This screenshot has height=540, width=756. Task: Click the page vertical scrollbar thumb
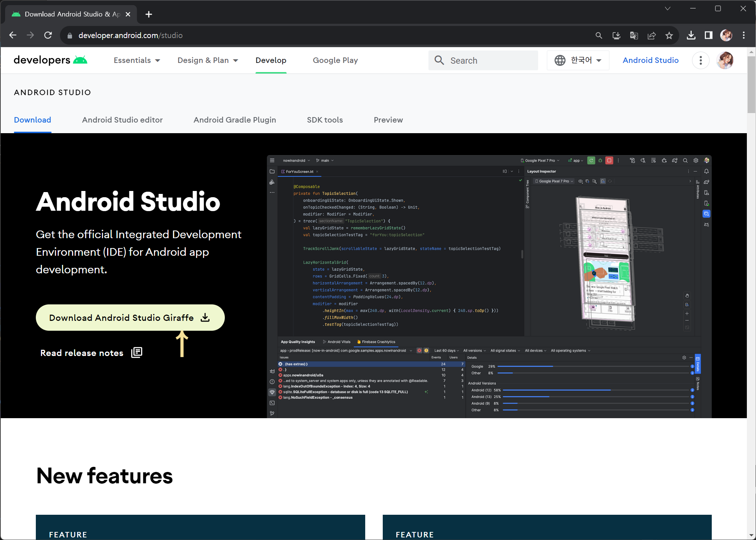(751, 84)
